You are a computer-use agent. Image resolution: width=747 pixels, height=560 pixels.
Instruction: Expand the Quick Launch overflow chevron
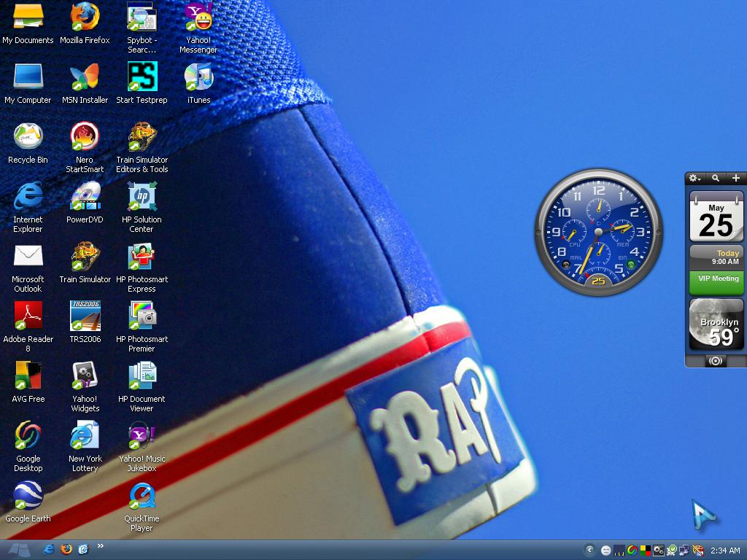101,546
